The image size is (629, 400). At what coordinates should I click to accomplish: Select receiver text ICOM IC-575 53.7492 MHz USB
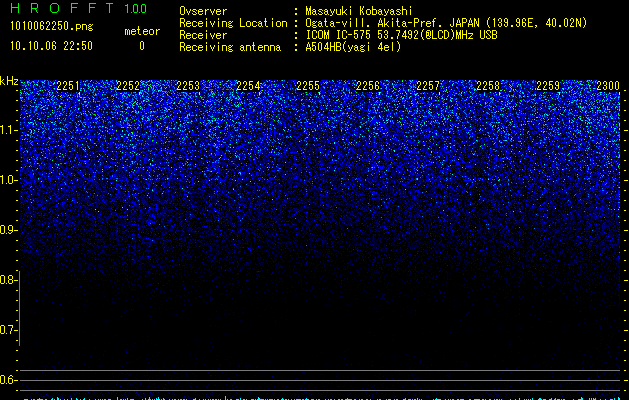click(x=401, y=35)
